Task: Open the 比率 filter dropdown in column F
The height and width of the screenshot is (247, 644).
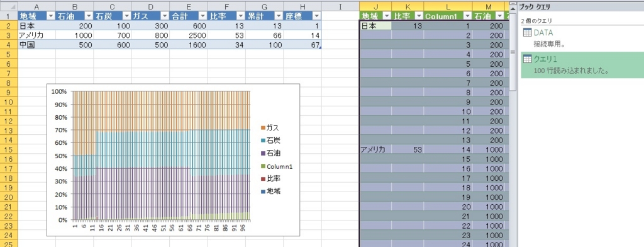Action: 240,16
